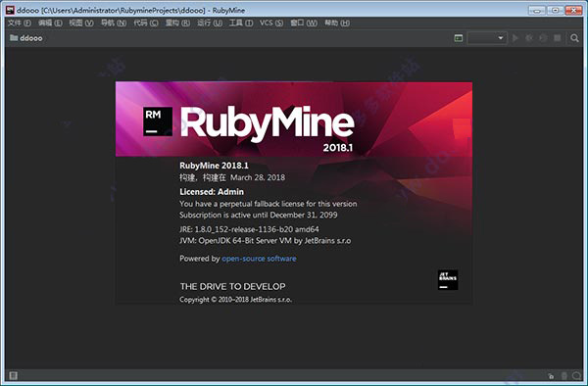Open the 文件 (F) menu
588x386 pixels.
coord(20,23)
